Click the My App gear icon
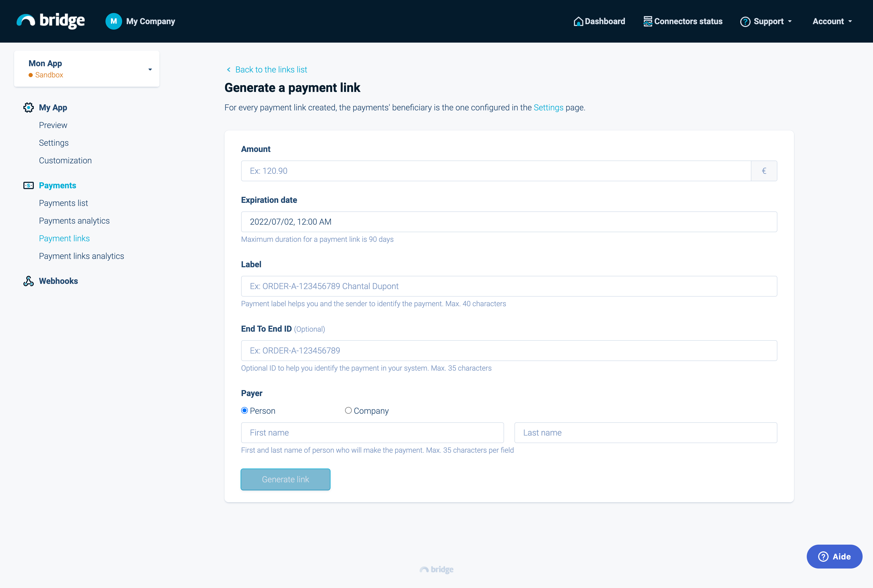This screenshot has height=588, width=873. (x=29, y=108)
